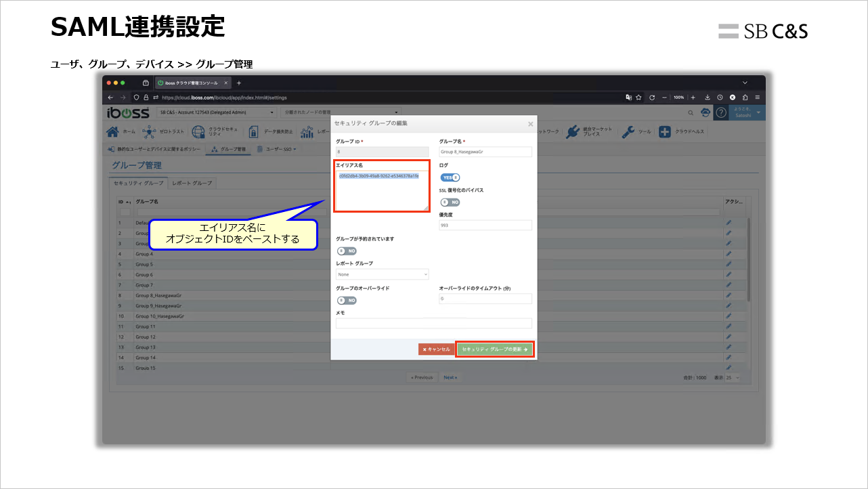Click セキュリティ グループの更新 button
The image size is (868, 489).
(x=495, y=349)
